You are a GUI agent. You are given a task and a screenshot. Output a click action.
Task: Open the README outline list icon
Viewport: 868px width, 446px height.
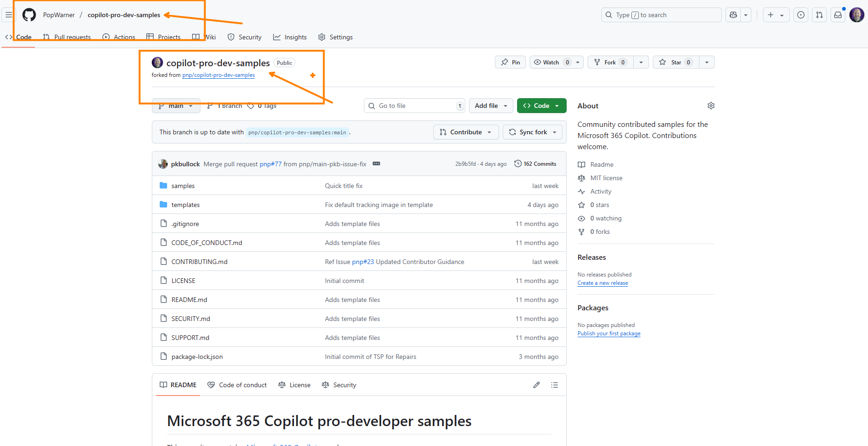coord(555,385)
